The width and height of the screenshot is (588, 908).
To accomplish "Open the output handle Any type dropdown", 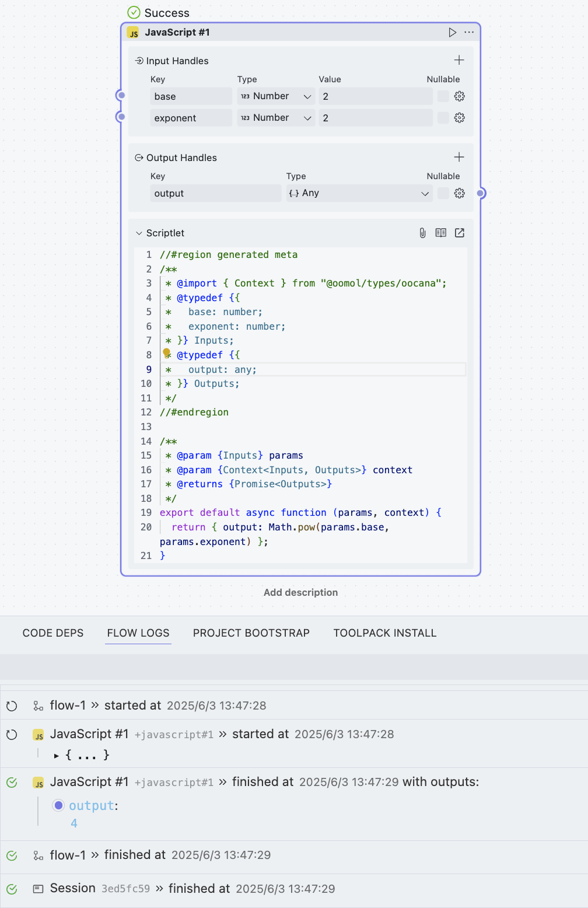I will coord(358,193).
